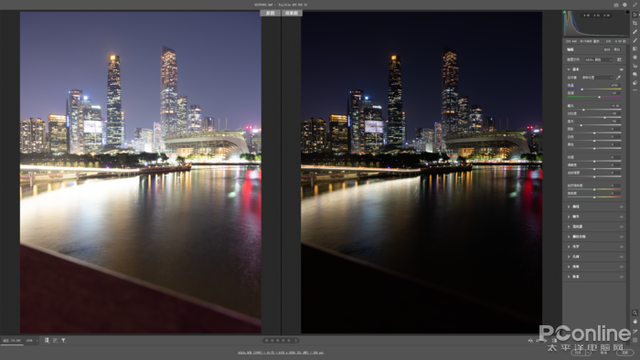Open the Presets panel icon
The image size is (640, 360).
(635, 83)
